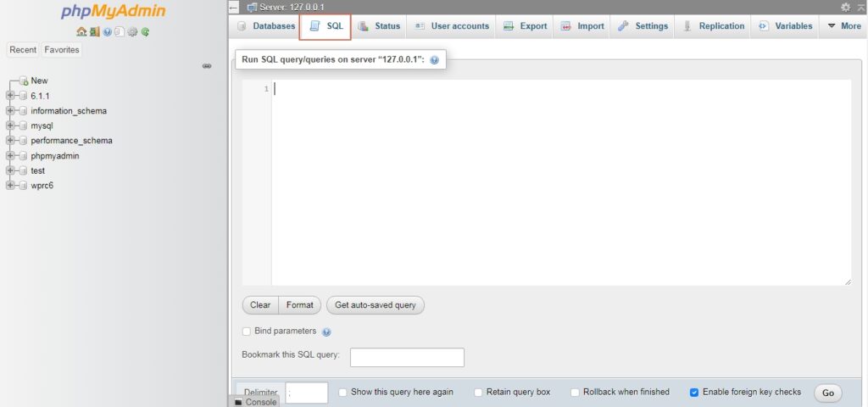Click the left arrow to hide navigation panel
868x407 pixels.
coord(234,7)
